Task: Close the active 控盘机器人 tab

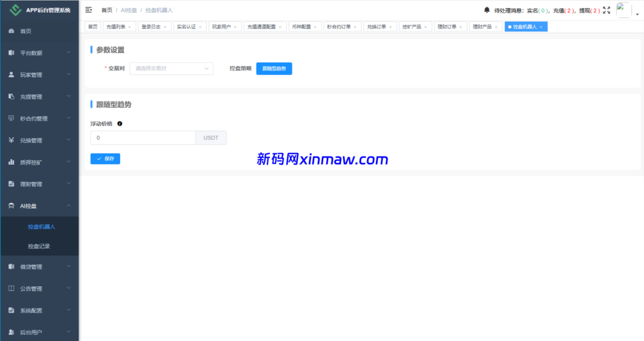Action: click(541, 27)
